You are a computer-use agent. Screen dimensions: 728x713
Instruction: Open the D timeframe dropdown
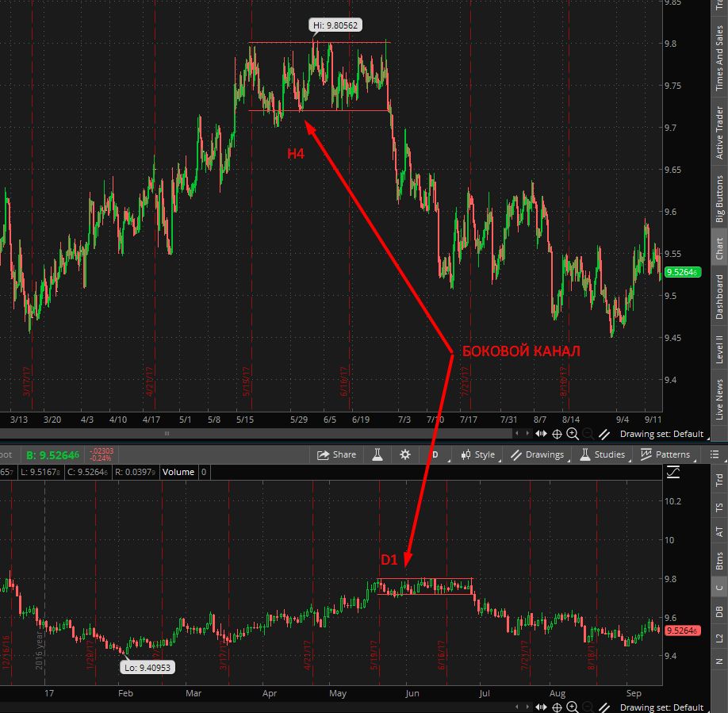point(435,454)
